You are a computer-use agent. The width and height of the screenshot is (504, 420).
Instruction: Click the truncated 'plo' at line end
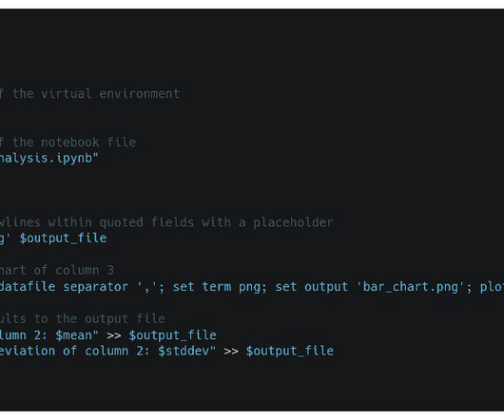tap(492, 286)
